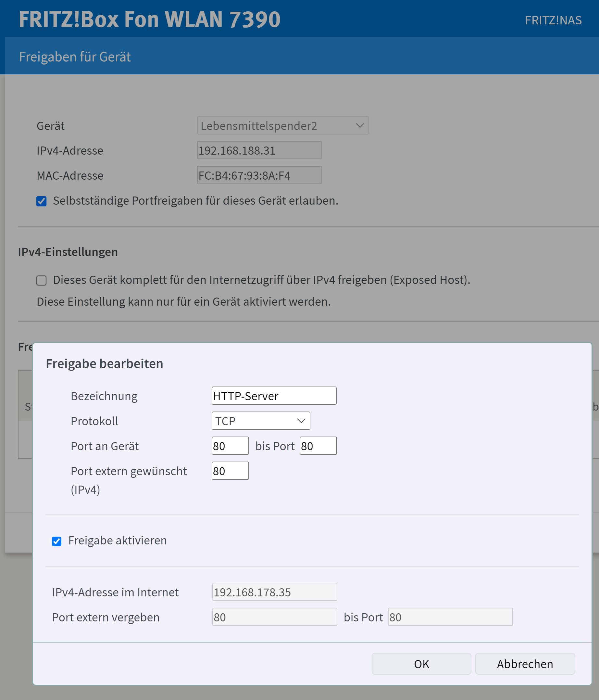Viewport: 599px width, 700px height.
Task: Click the Bezeichnung field with HTTP-Server
Action: coord(274,396)
